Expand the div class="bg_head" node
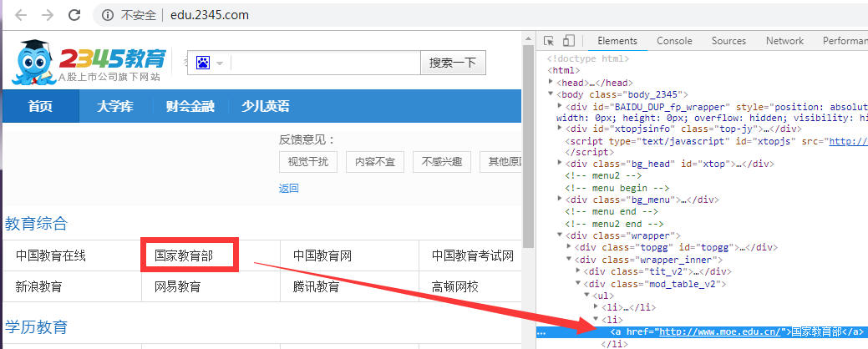868x349 pixels. 561,163
